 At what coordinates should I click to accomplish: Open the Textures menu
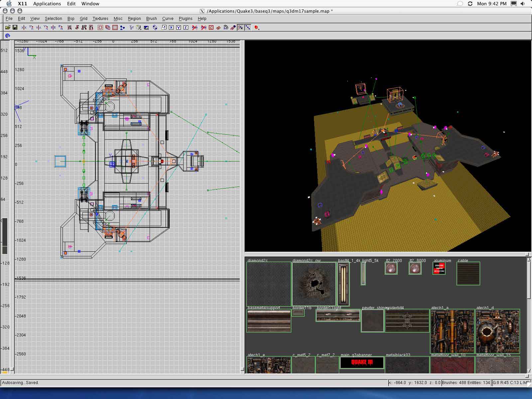(100, 19)
